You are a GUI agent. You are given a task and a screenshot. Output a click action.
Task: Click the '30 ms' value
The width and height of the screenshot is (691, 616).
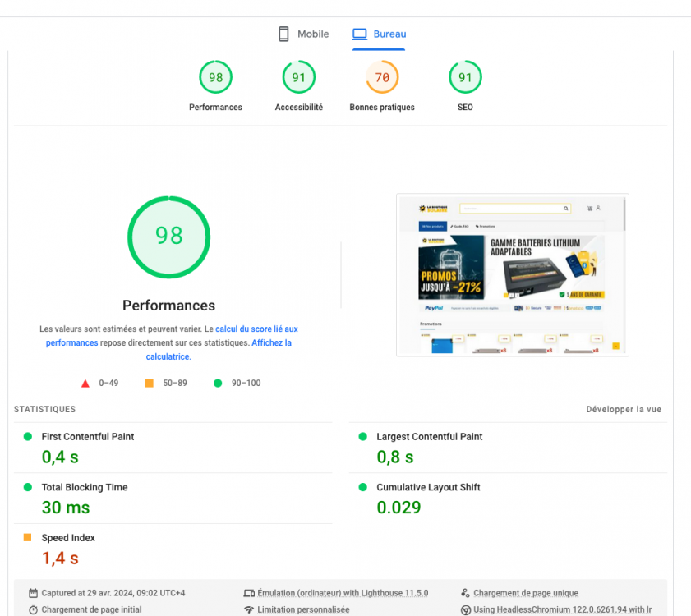(x=66, y=508)
